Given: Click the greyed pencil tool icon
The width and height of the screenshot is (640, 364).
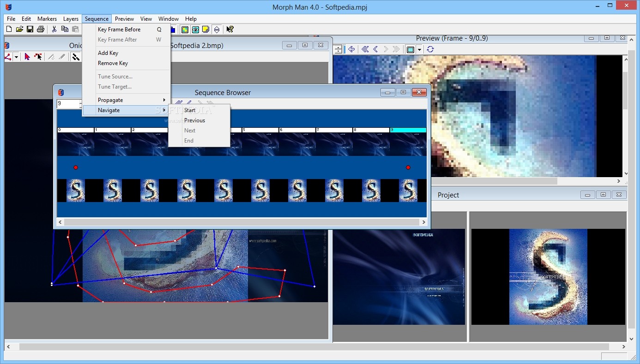Looking at the screenshot, I should pyautogui.click(x=62, y=57).
